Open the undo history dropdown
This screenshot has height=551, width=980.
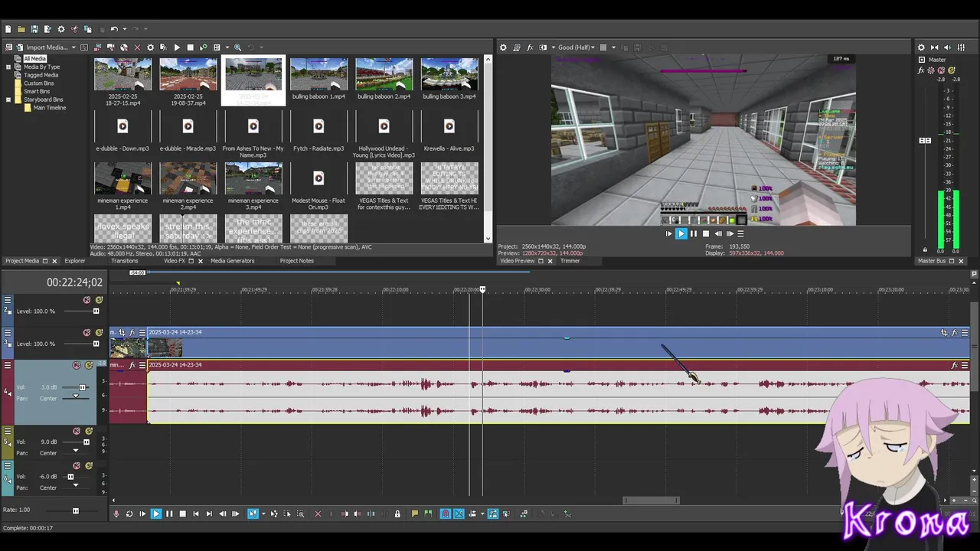(x=124, y=29)
